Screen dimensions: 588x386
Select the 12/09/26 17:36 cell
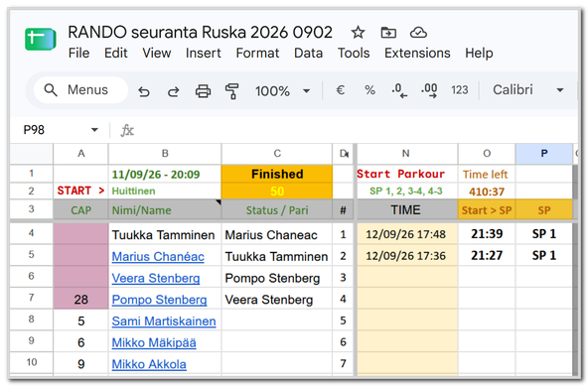pyautogui.click(x=407, y=256)
